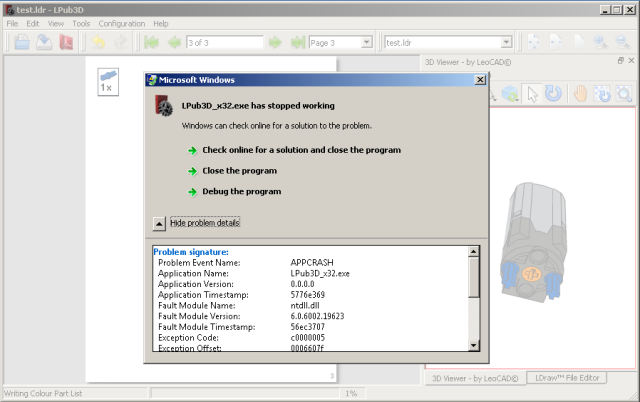This screenshot has width=640, height=402.
Task: Click the second page-fit toolbar icon
Action: (556, 42)
